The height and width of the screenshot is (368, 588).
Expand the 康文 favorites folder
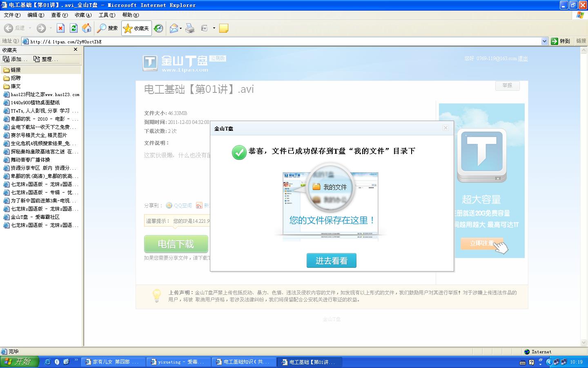pos(12,86)
